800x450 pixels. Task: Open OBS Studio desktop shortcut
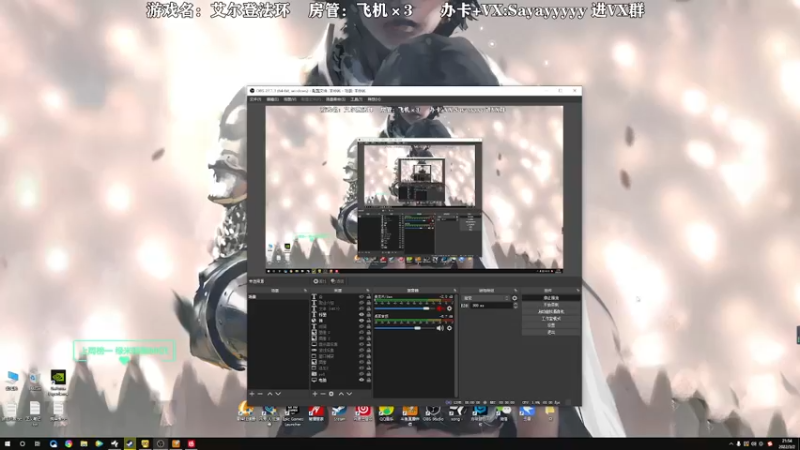[x=433, y=413]
